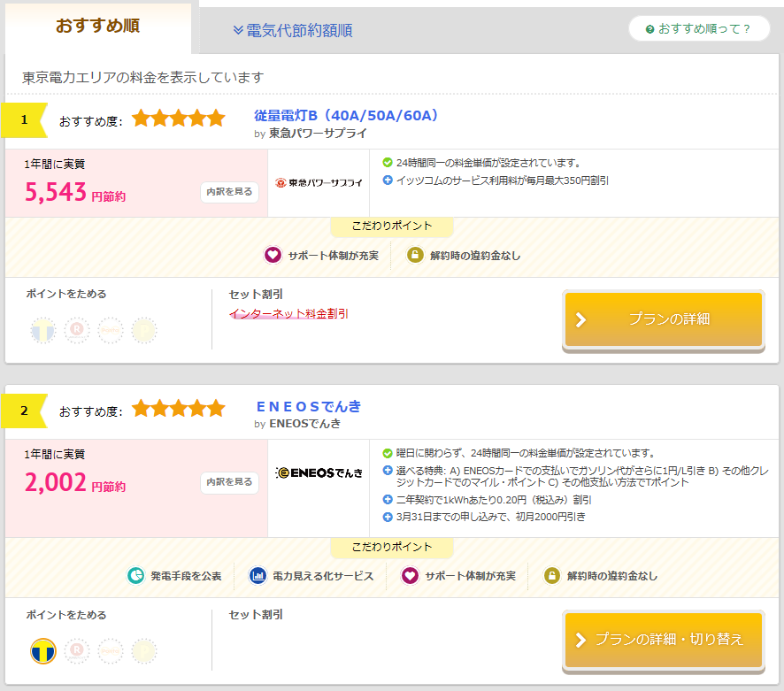
Task: Click the active T-point icon in ENEOS plan
Action: click(x=43, y=651)
